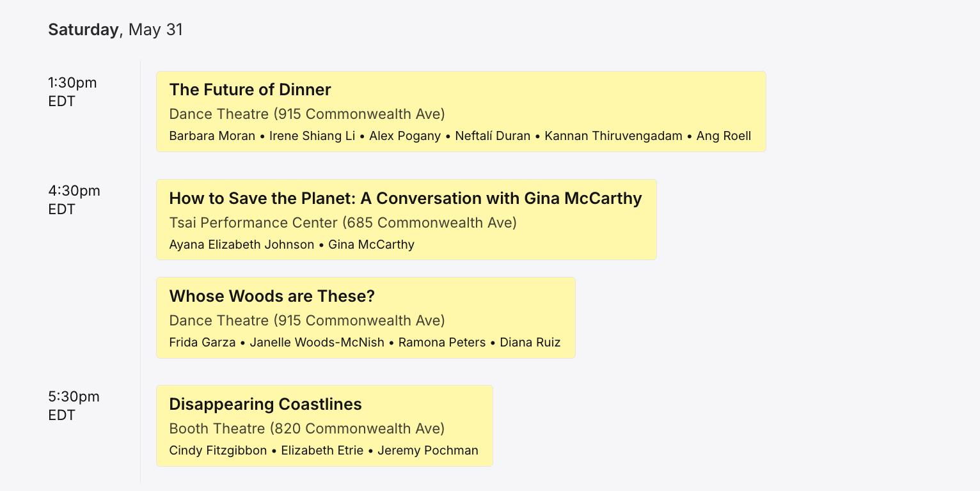Open "The Future of Dinner" session title

click(x=249, y=90)
